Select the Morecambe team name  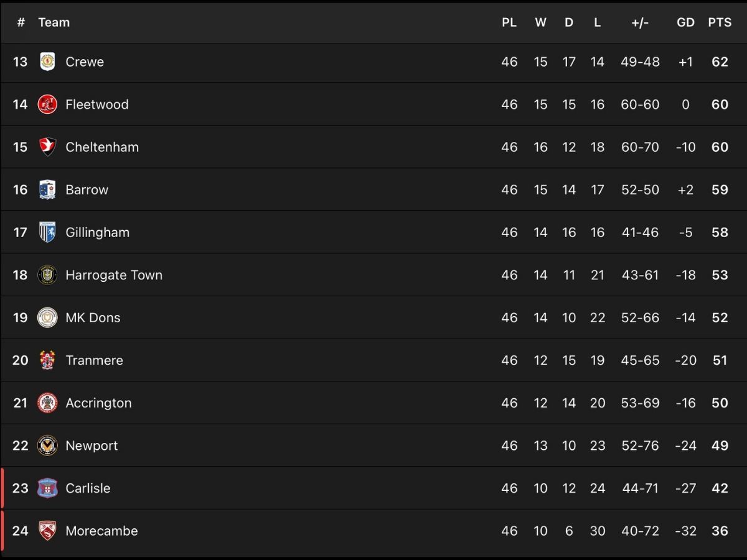click(101, 531)
